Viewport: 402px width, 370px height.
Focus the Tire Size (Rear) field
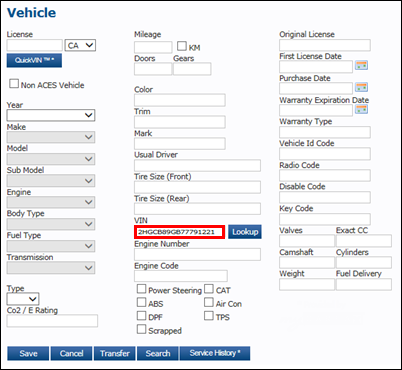197,209
